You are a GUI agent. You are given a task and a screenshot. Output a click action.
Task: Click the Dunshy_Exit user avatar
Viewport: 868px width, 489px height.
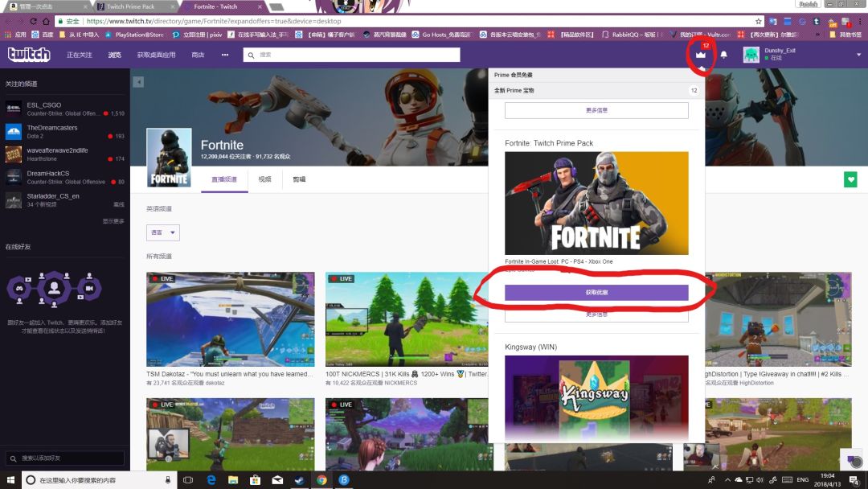[751, 55]
